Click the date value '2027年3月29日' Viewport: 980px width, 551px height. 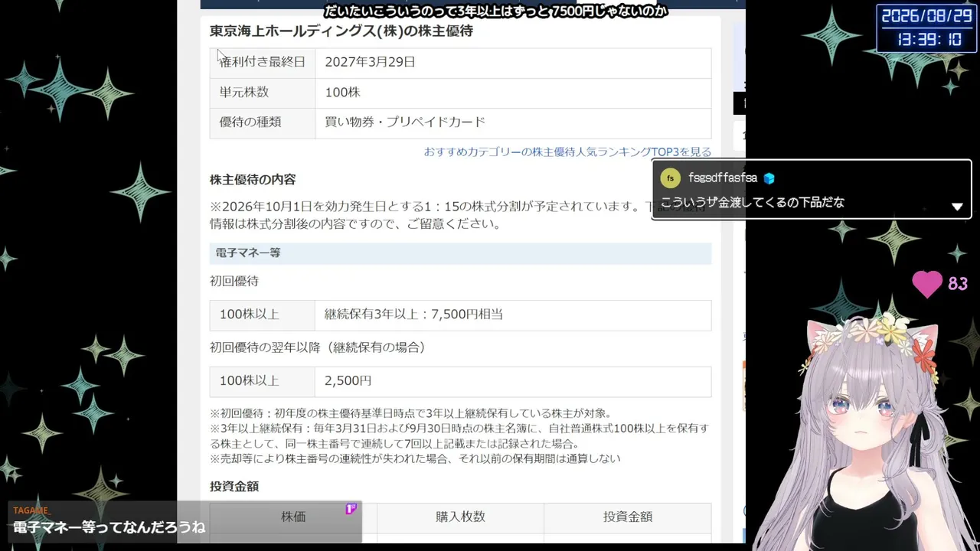point(370,62)
